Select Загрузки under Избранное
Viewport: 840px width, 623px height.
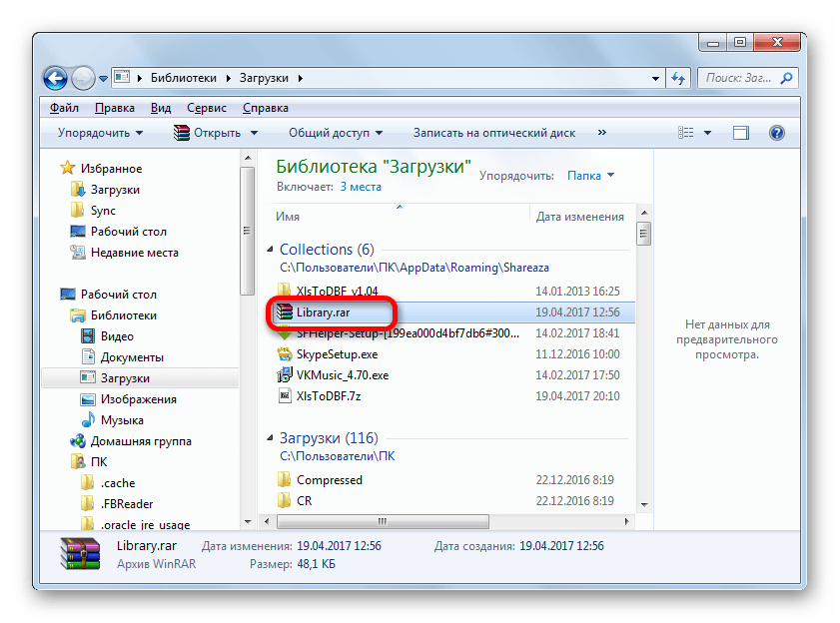coord(115,190)
